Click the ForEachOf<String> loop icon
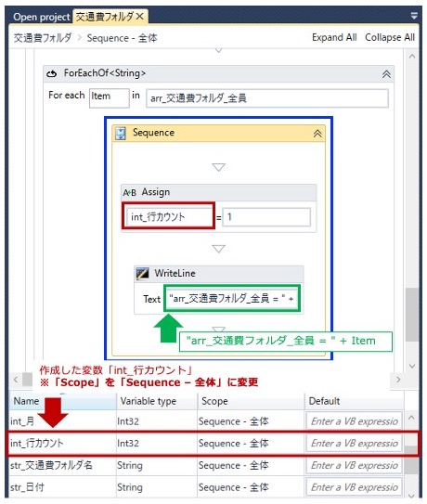This screenshot has width=427, height=504. [51, 73]
